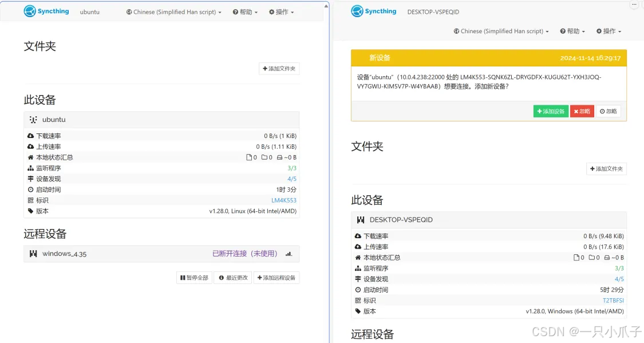Click red 忽略 button

coord(582,111)
